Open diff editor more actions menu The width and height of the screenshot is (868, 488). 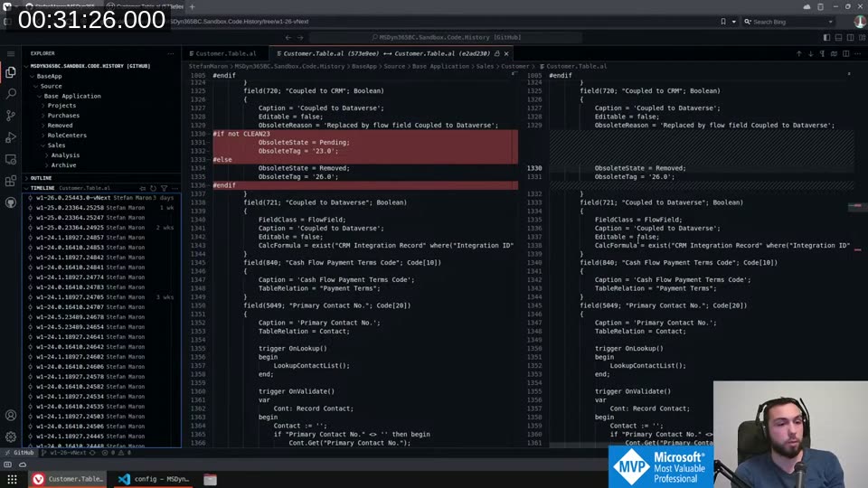pyautogui.click(x=857, y=53)
